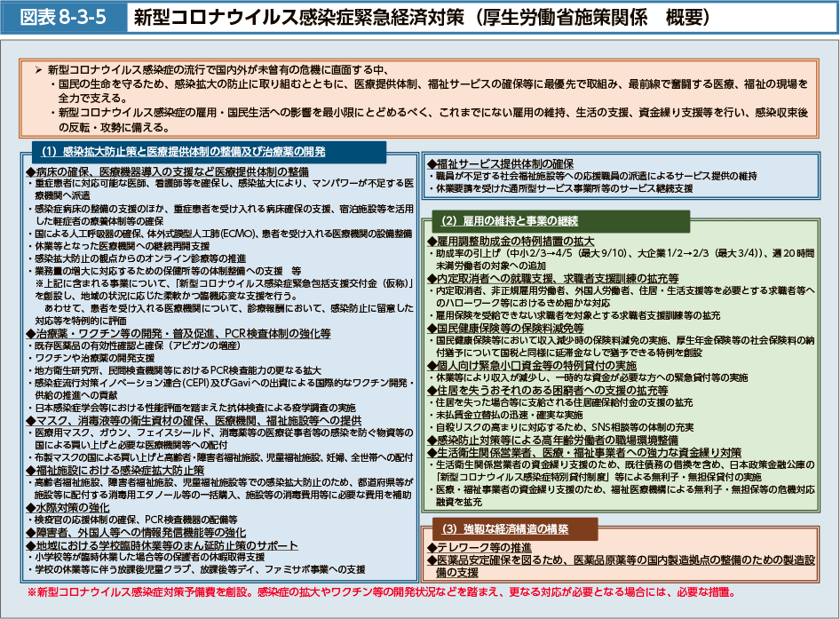Click heading 住居を失うおそれのある困窮者への支援
Viewport: 840px width, 619px height.
click(x=548, y=389)
